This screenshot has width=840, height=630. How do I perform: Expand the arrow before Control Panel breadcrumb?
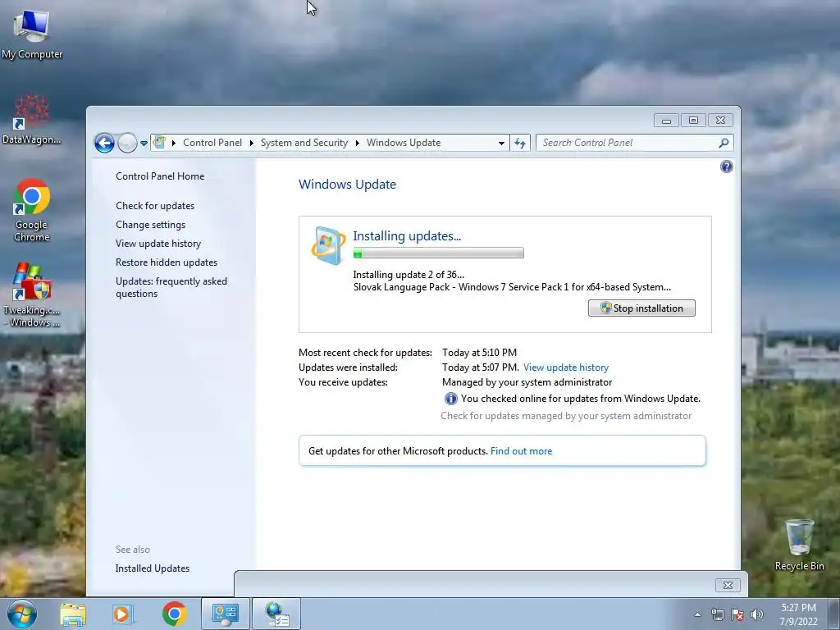pyautogui.click(x=174, y=143)
